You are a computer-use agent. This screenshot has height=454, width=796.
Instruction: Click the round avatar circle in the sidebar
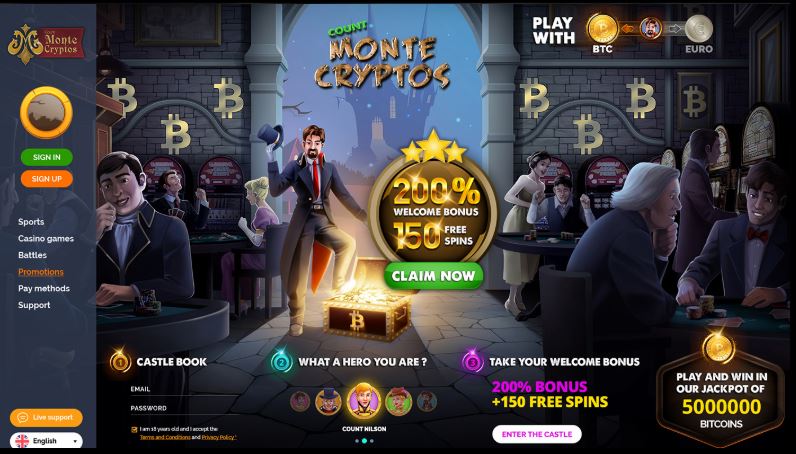tap(46, 113)
